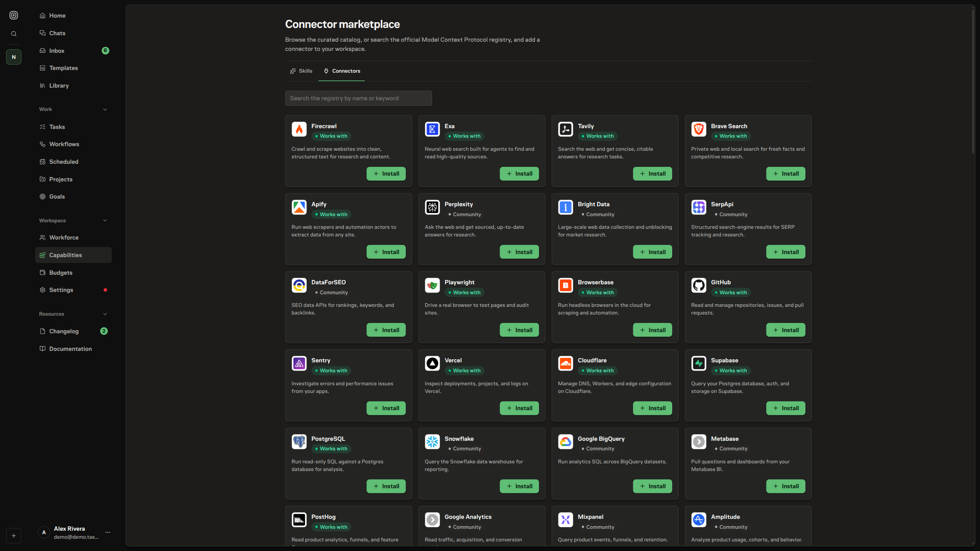
Task: Click the Google BigQuery logo
Action: click(565, 442)
